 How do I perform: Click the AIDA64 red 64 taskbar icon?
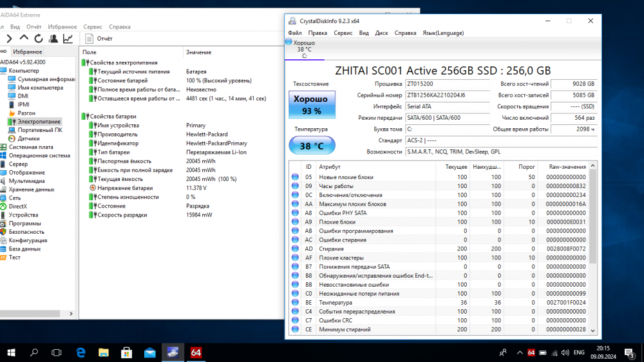click(x=196, y=352)
